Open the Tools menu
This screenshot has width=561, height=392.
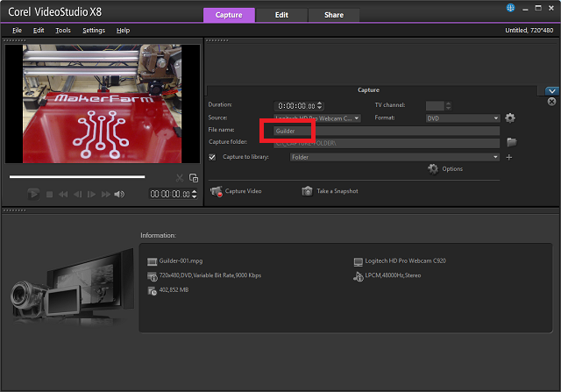[x=63, y=31]
